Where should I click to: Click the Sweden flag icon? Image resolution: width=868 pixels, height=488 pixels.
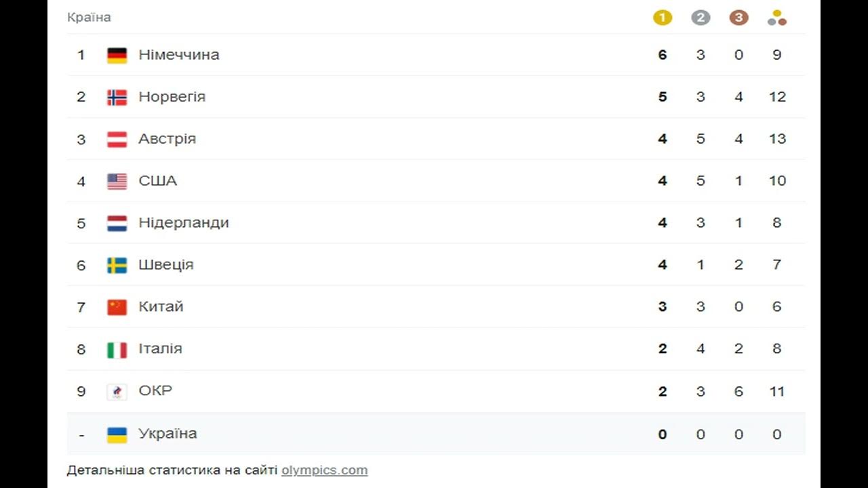pos(117,265)
